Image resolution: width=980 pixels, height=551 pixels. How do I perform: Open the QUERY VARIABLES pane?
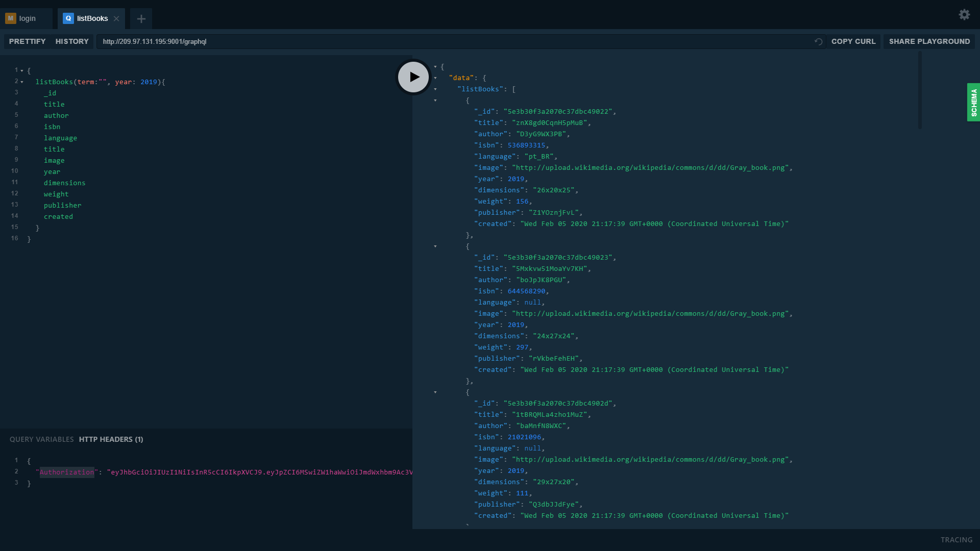click(x=41, y=439)
